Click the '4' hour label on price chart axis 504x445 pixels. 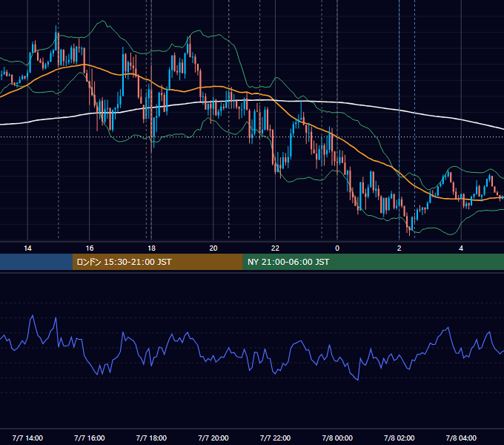[461, 248]
